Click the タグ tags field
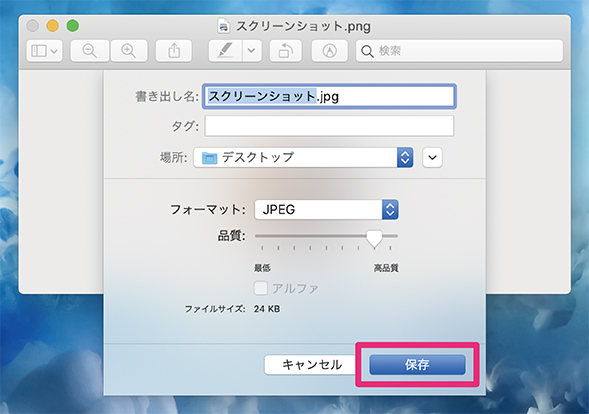This screenshot has height=414, width=589. point(329,125)
